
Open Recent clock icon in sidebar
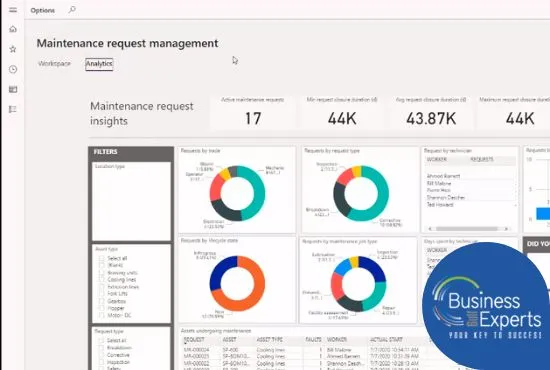[x=13, y=69]
